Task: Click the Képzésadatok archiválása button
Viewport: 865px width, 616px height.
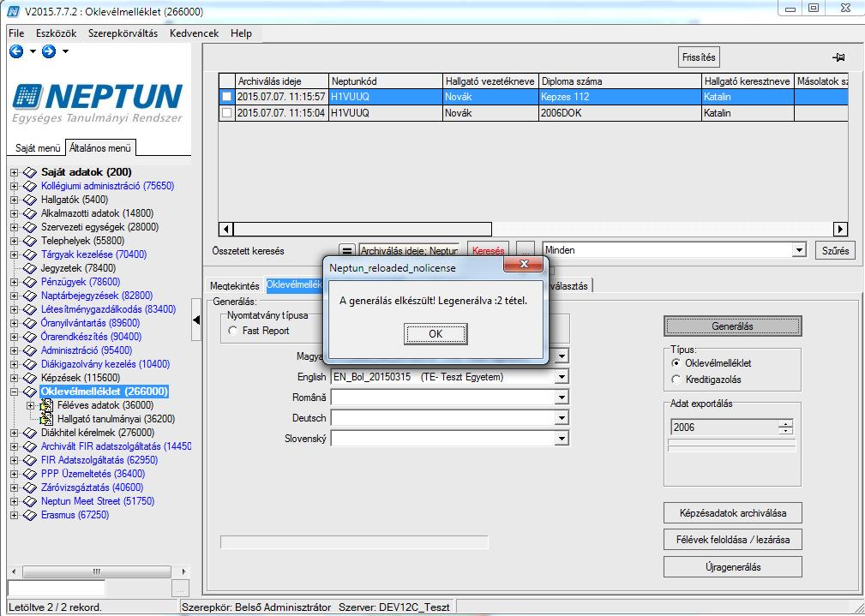Action: coord(733,513)
